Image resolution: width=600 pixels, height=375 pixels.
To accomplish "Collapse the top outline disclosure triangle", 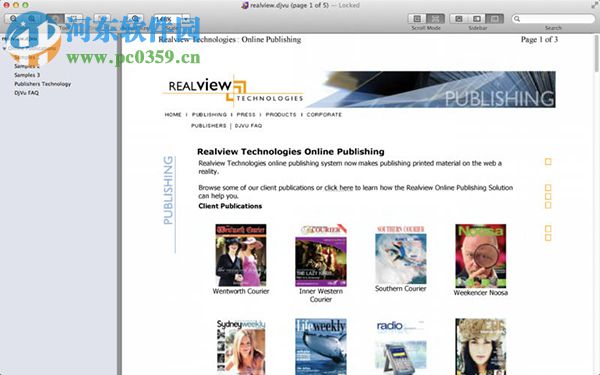I will tap(4, 49).
